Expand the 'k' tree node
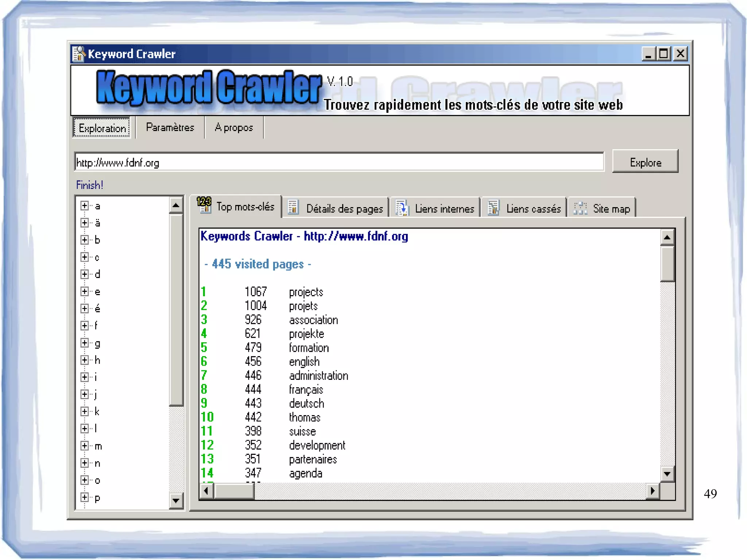Image resolution: width=747 pixels, height=560 pixels. pyautogui.click(x=84, y=411)
